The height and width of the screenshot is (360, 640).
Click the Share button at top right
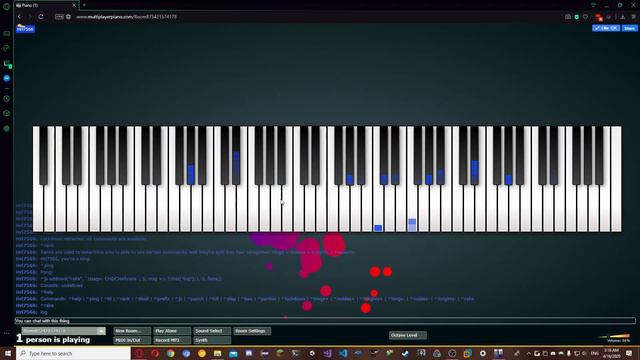pos(629,28)
